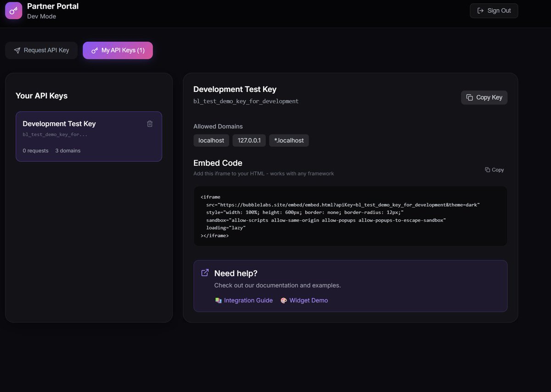Switch to Request API Key tab

(x=41, y=50)
